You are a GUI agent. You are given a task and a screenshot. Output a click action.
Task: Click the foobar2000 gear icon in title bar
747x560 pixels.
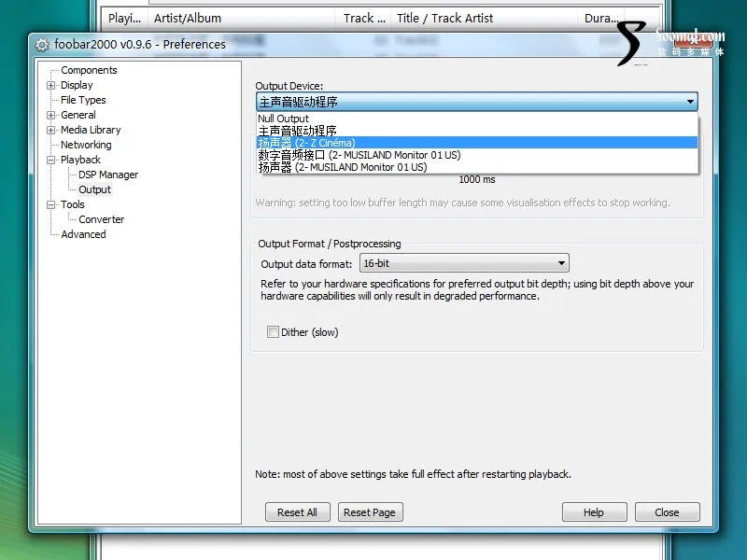tap(42, 45)
